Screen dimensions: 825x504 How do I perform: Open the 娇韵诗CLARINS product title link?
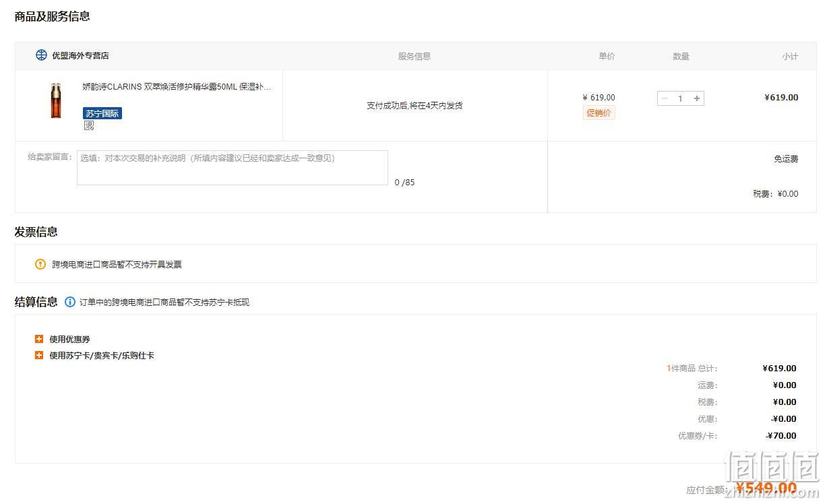[x=177, y=87]
